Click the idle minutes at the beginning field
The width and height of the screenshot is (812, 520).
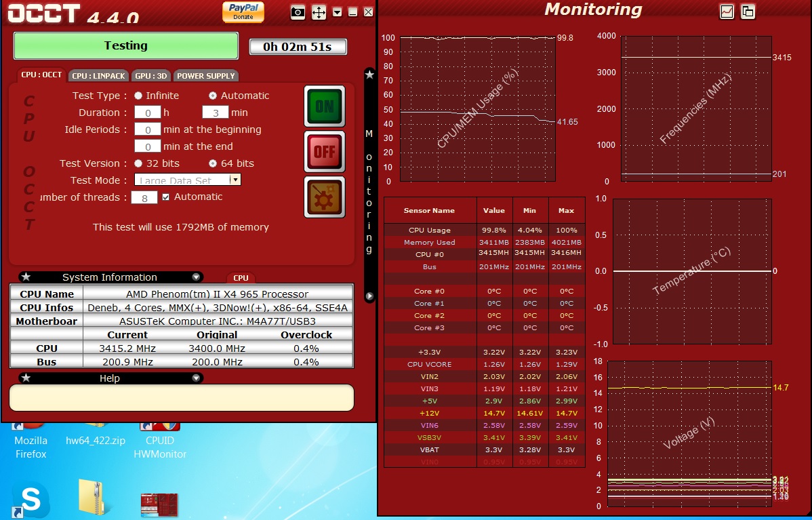click(148, 129)
